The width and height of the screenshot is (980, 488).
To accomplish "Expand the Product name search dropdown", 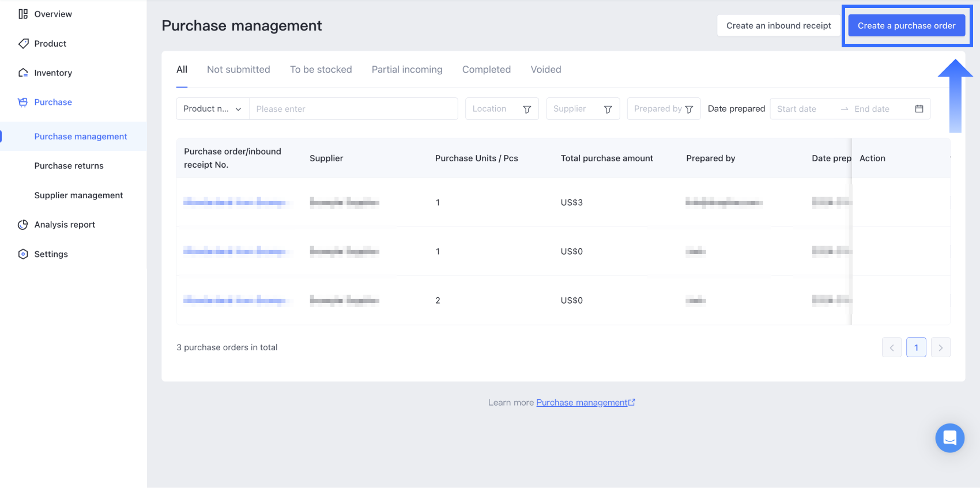I will 213,108.
